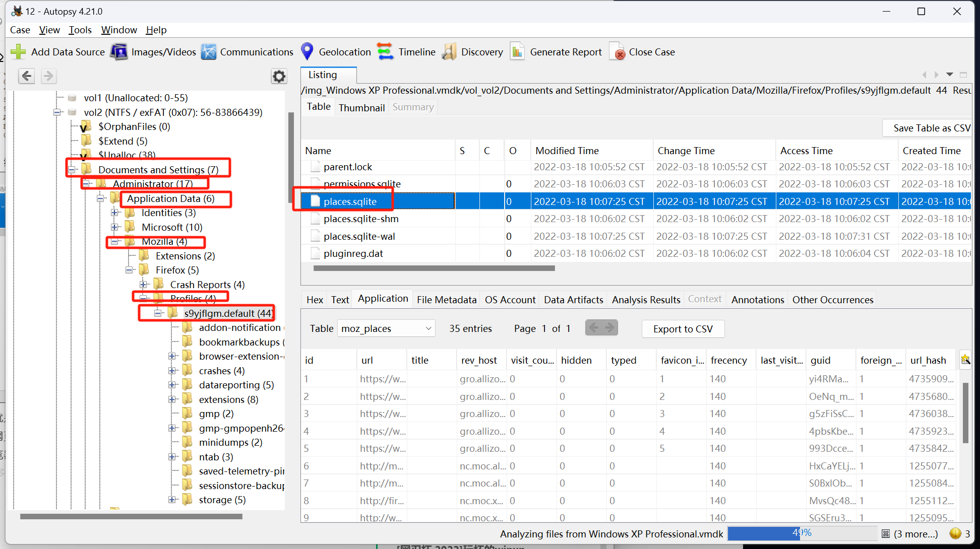
Task: Click Export to CSV button
Action: (x=683, y=329)
